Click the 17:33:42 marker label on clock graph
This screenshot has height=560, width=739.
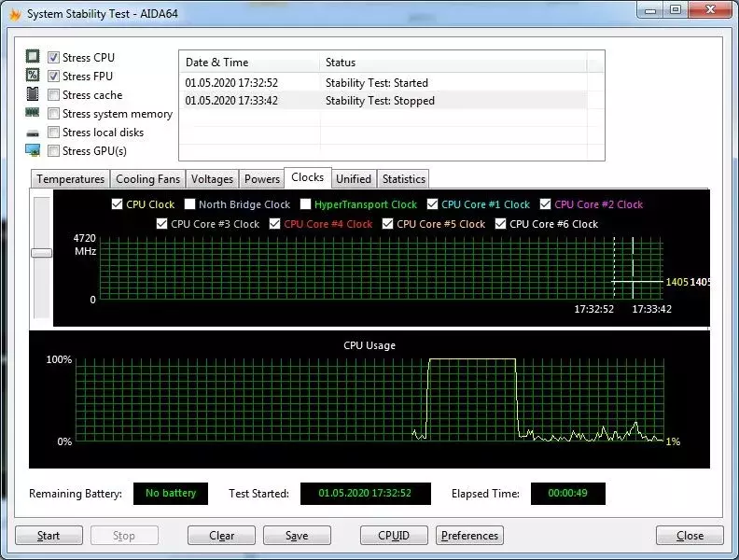[652, 309]
